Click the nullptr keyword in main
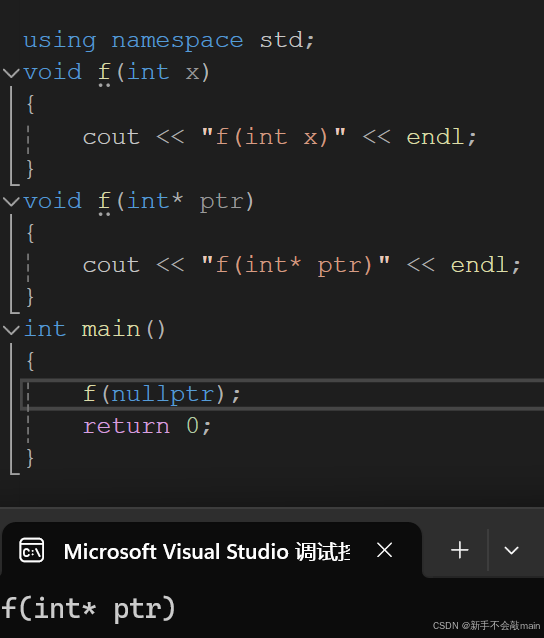The width and height of the screenshot is (544, 638). click(163, 394)
